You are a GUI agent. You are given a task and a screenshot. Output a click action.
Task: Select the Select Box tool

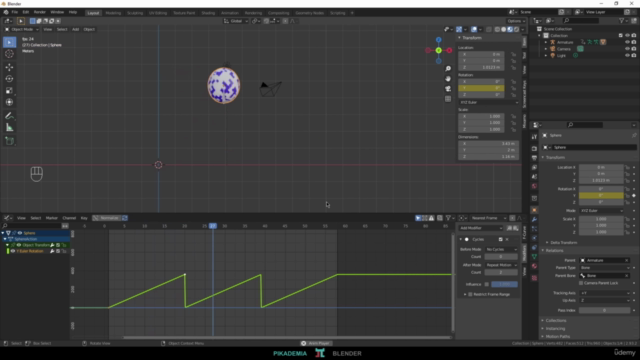click(x=9, y=42)
